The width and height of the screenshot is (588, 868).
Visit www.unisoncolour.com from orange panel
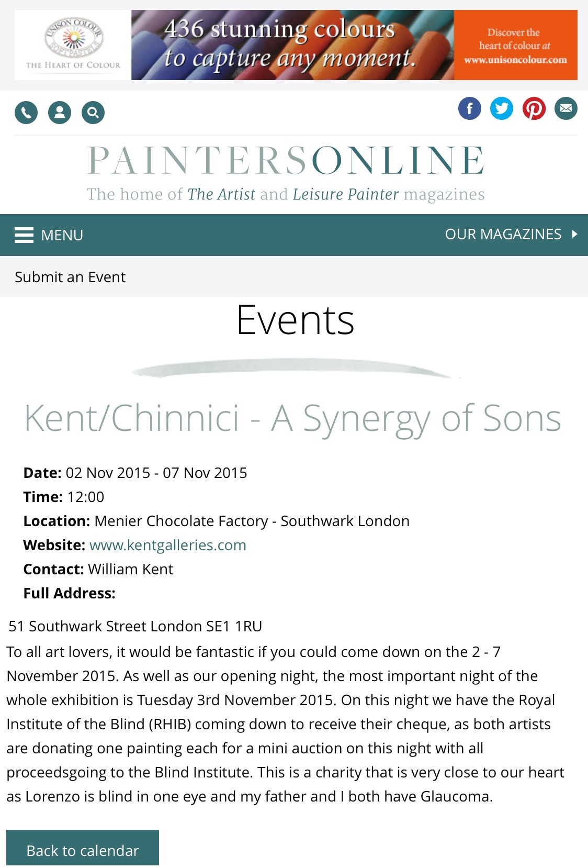coord(515,60)
